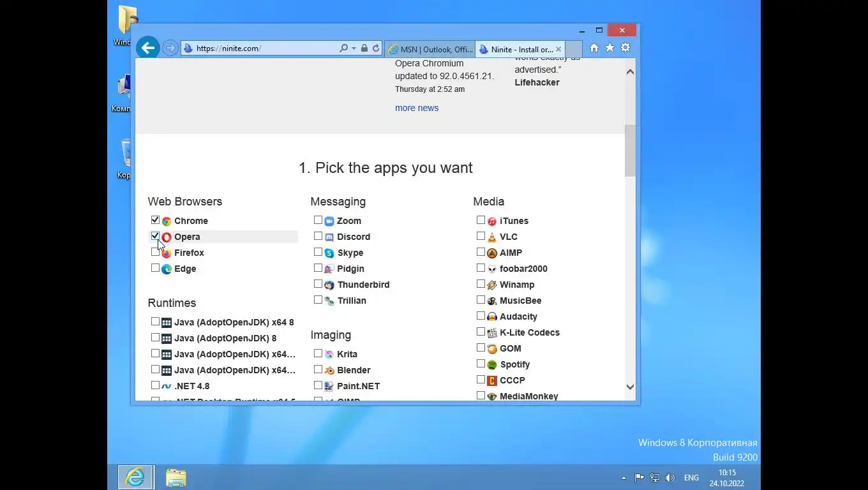Click the Firefox icon in Web Browsers
The width and height of the screenshot is (868, 490).
click(167, 253)
